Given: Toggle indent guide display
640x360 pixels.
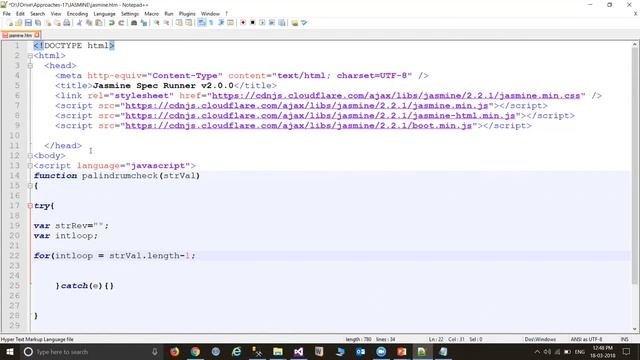Looking at the screenshot, I should (x=221, y=23).
